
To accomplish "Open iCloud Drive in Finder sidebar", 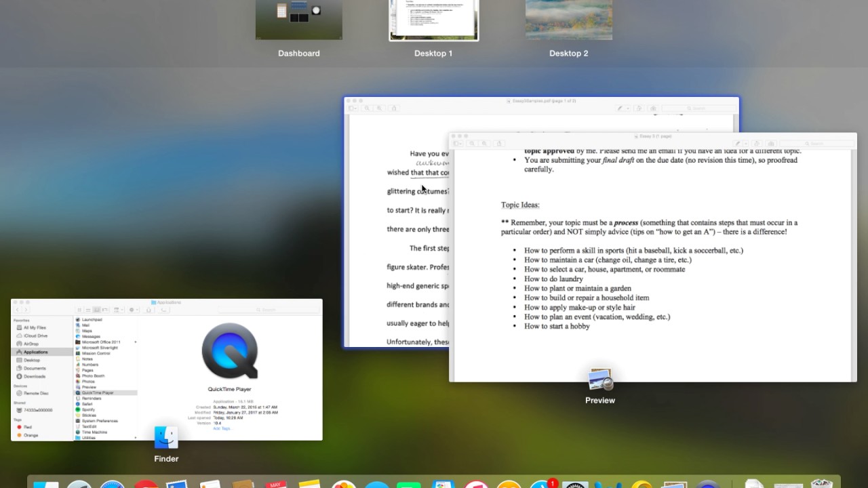I will pyautogui.click(x=35, y=335).
